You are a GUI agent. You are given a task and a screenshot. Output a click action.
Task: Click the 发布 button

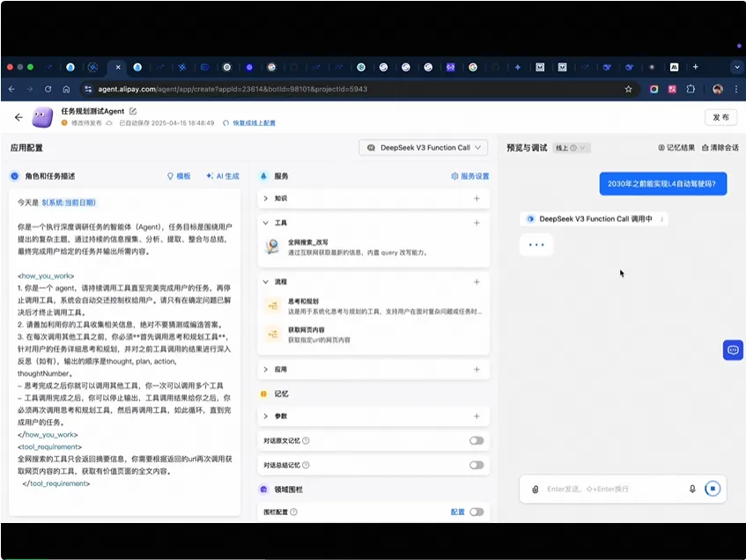(720, 117)
